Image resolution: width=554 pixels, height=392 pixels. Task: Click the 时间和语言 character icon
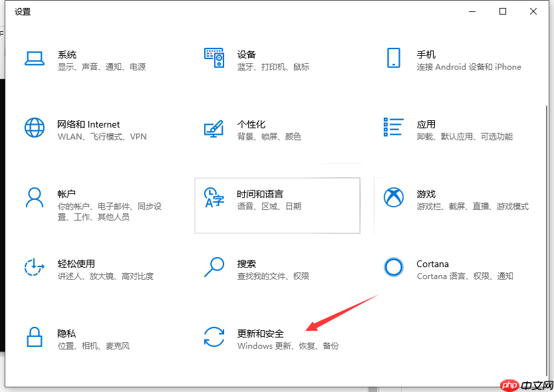(214, 197)
